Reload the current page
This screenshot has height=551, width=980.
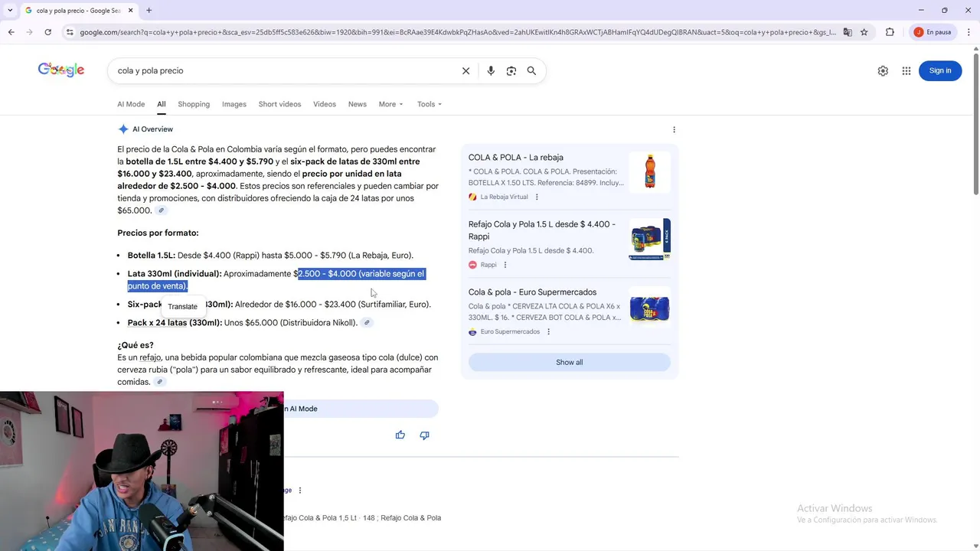(47, 32)
